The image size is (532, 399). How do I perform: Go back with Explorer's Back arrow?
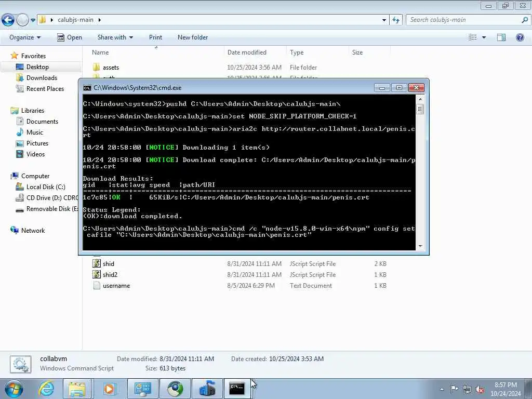[x=8, y=20]
